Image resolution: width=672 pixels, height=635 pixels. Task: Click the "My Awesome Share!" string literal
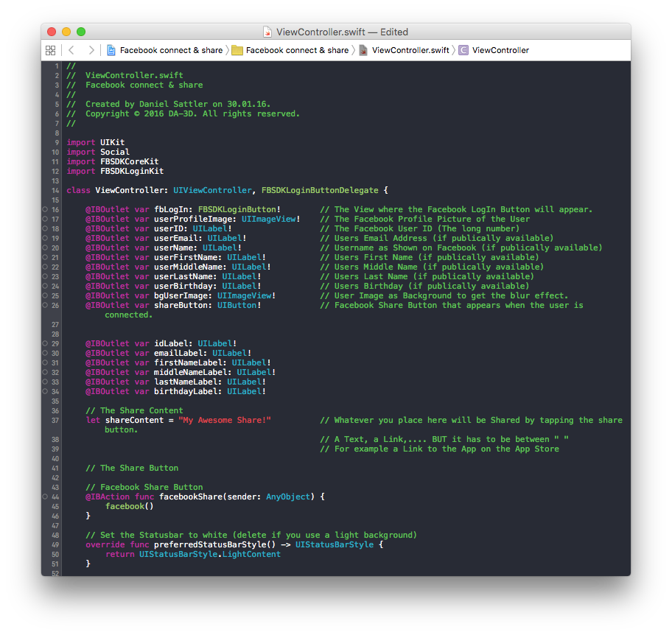click(225, 421)
